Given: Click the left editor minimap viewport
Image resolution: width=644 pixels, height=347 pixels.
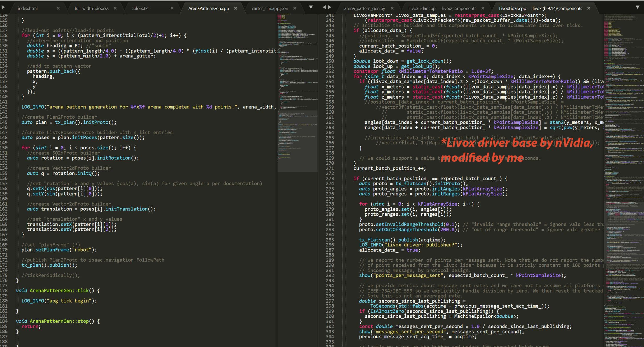Looking at the screenshot, I should (297, 141).
